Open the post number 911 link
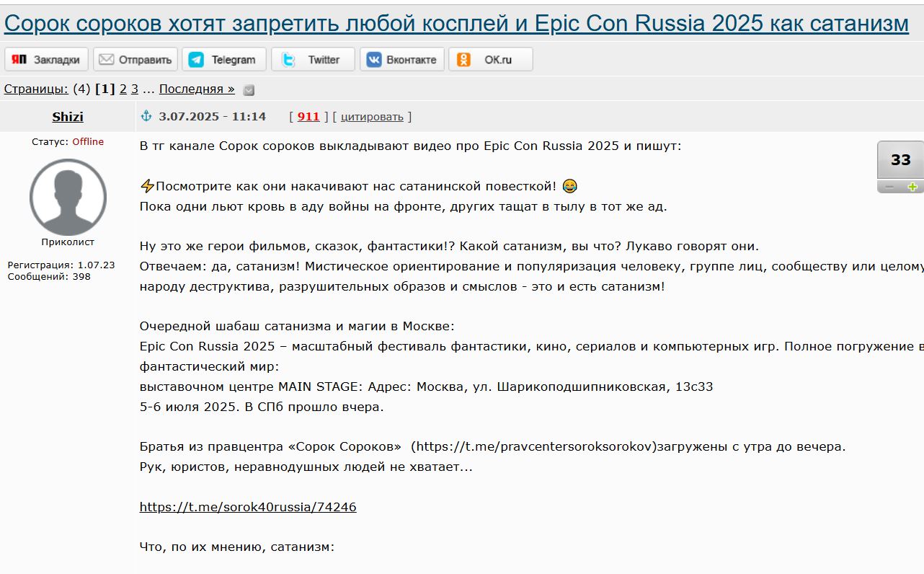 308,117
